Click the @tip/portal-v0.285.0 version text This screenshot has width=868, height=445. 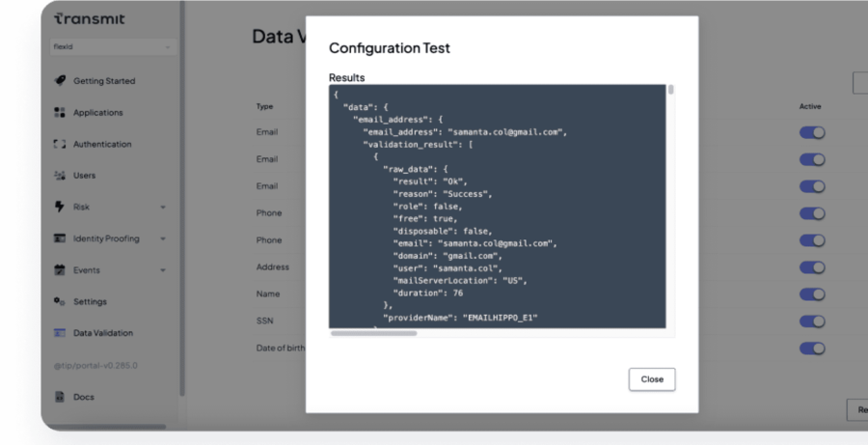[95, 366]
